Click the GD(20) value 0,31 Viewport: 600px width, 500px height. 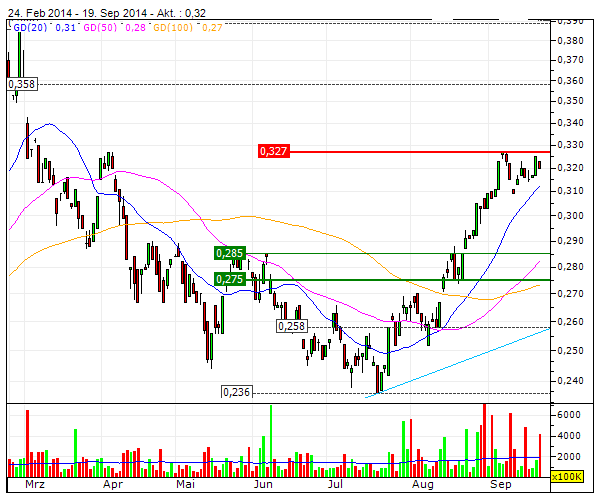coord(65,28)
